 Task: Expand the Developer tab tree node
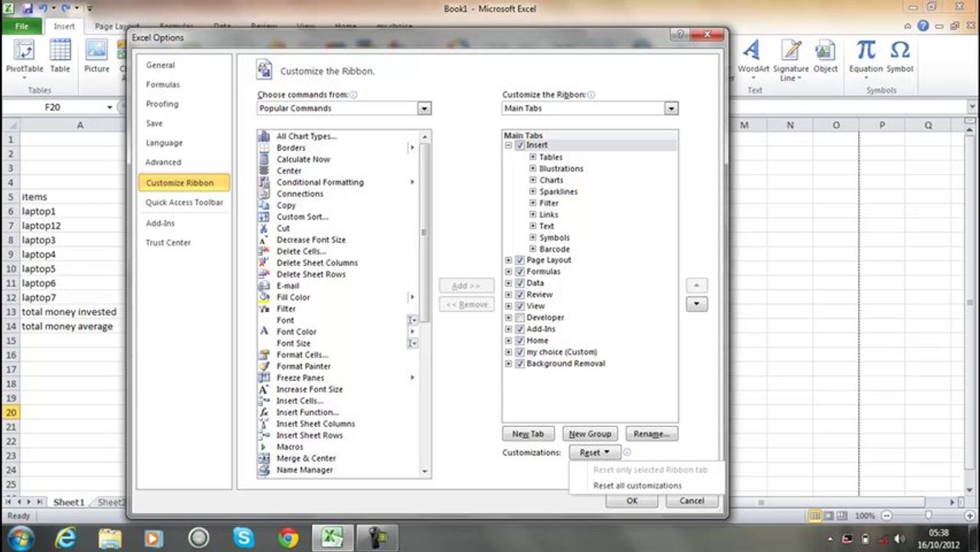pyautogui.click(x=509, y=318)
